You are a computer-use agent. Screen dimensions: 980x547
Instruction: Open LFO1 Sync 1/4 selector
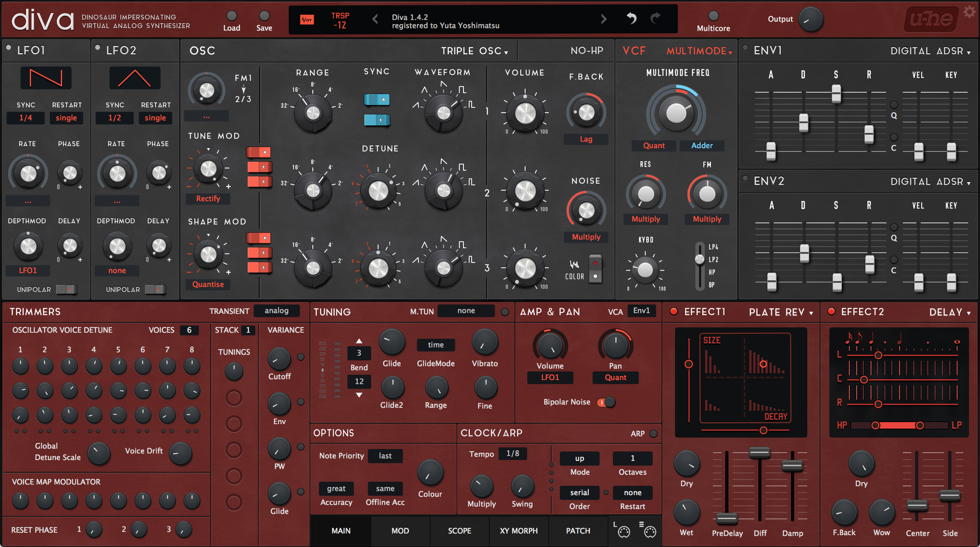tap(25, 118)
